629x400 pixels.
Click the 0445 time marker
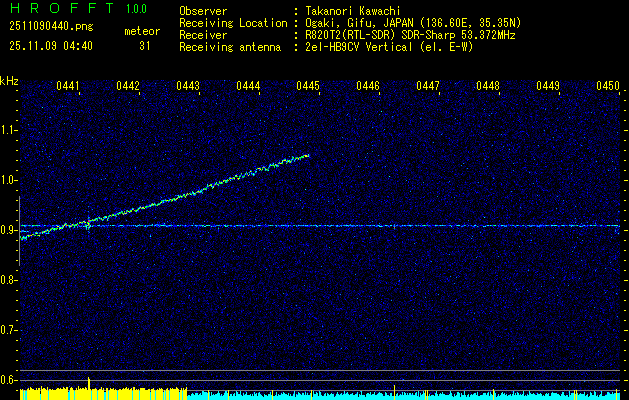(x=308, y=87)
